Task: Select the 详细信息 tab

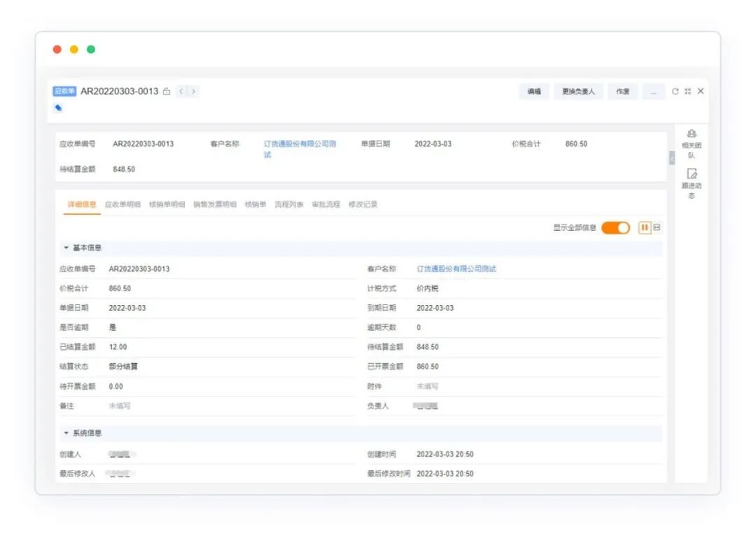Action: (x=82, y=204)
